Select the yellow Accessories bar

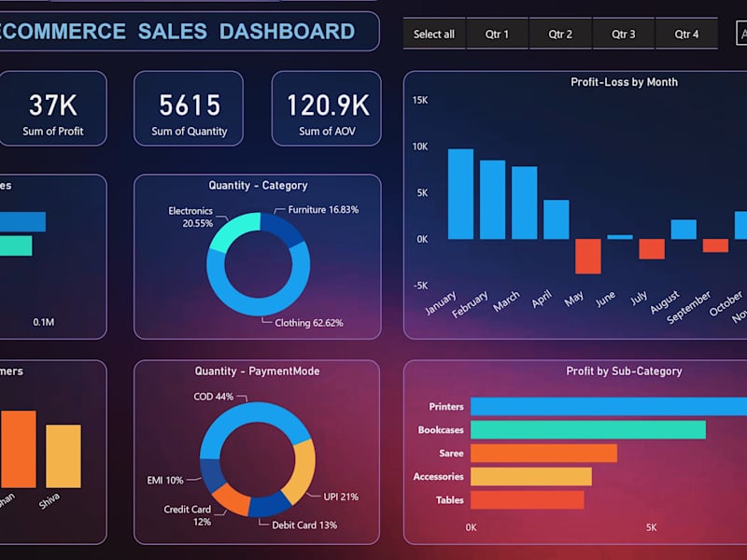(531, 477)
